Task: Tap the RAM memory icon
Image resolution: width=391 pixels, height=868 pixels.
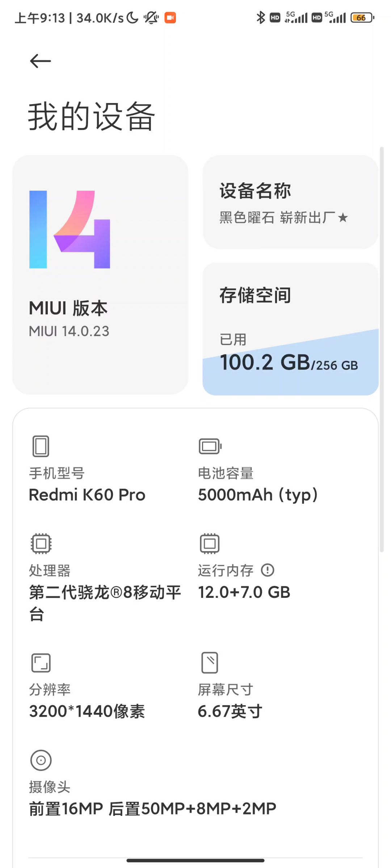Action: [x=210, y=543]
